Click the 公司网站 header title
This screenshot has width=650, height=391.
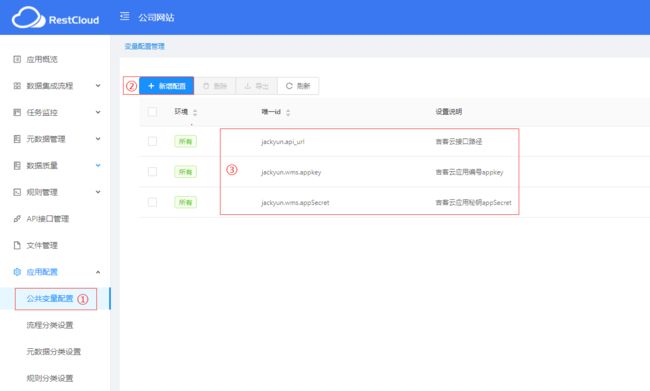[x=156, y=17]
